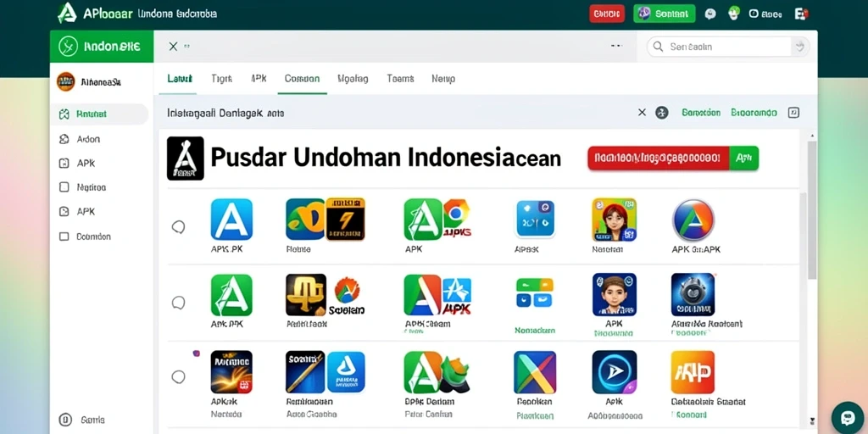868x434 pixels.
Task: Open the fiery dark app labeled Apkak
Action: tap(231, 372)
